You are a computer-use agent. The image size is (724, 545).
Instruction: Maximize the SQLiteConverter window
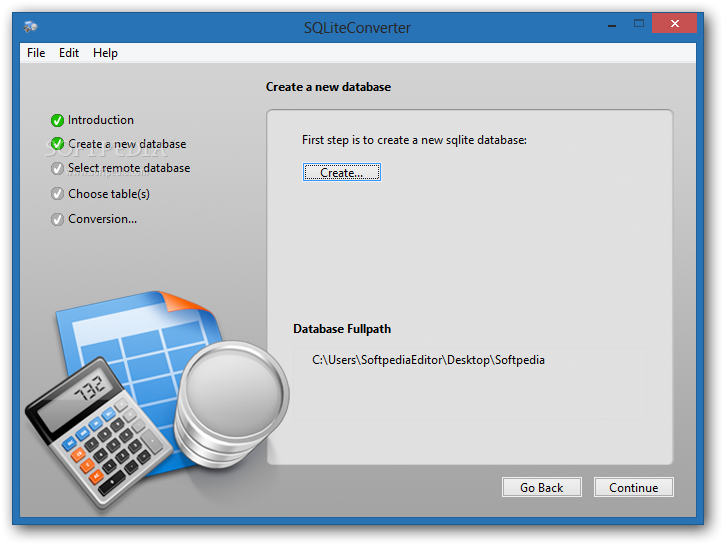pos(639,24)
